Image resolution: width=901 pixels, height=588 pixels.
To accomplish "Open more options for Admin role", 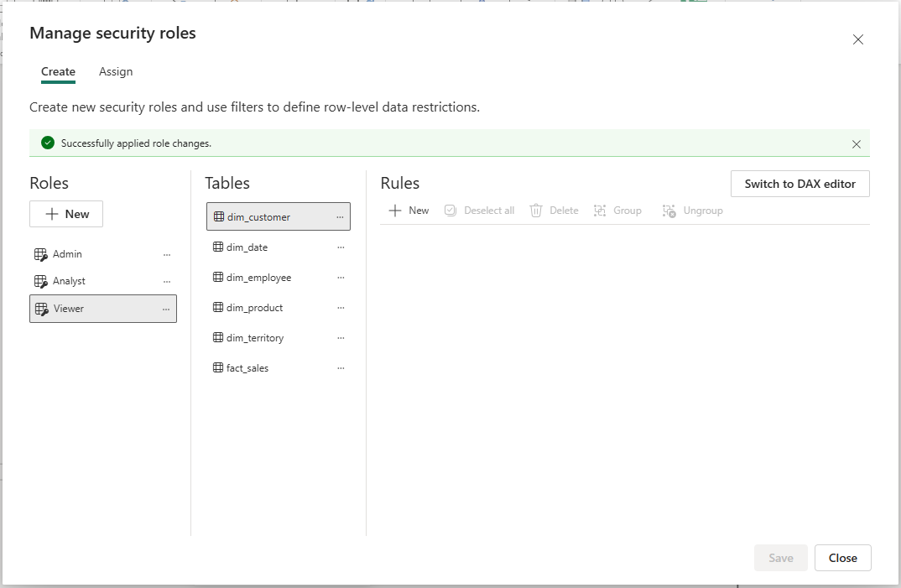I will [167, 255].
